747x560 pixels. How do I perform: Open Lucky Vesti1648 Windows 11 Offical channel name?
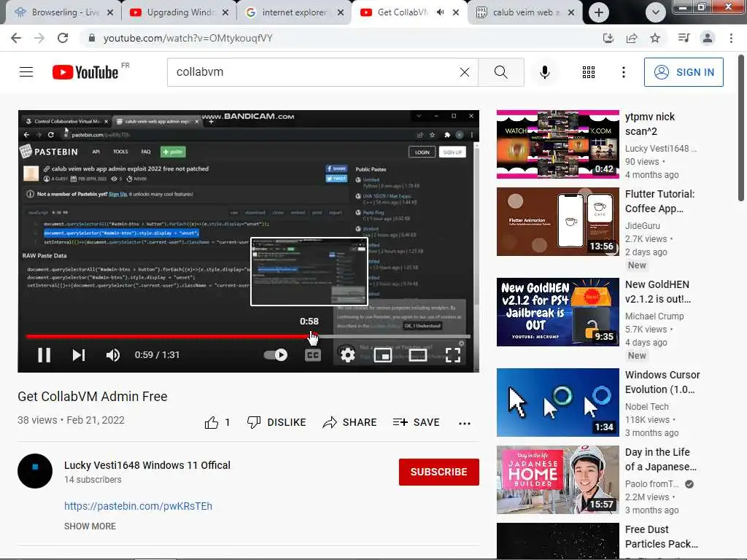tap(147, 465)
